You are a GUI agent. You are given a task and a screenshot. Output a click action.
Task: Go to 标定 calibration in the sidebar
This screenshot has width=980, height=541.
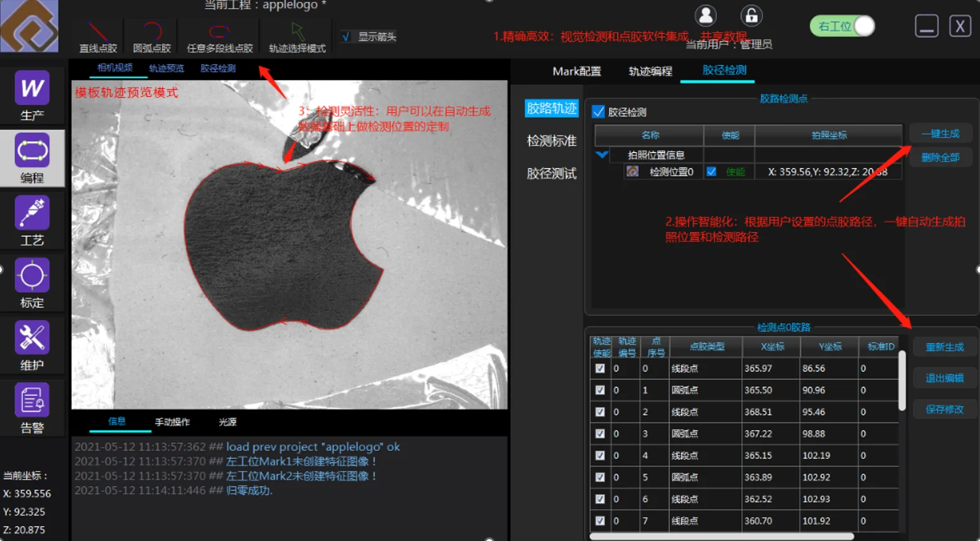pyautogui.click(x=32, y=284)
